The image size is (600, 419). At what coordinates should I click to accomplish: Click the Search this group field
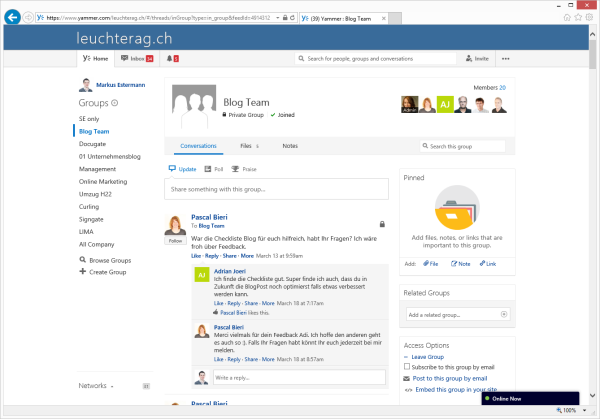[462, 146]
